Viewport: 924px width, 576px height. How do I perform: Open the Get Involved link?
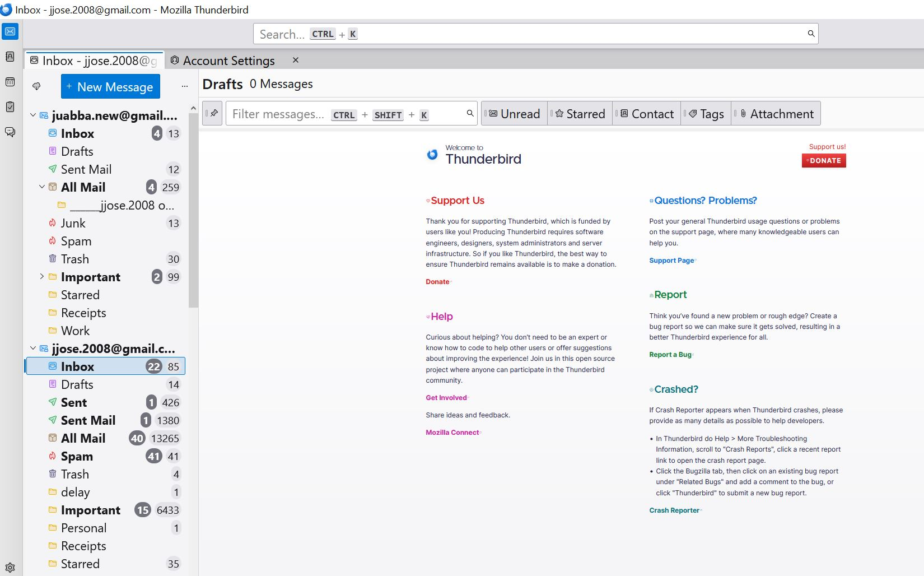click(446, 398)
